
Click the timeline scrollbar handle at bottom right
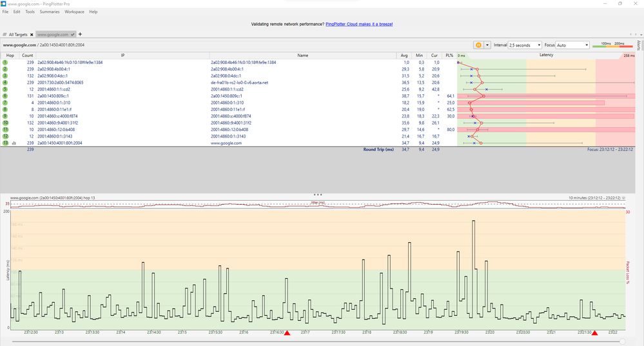pos(623,341)
